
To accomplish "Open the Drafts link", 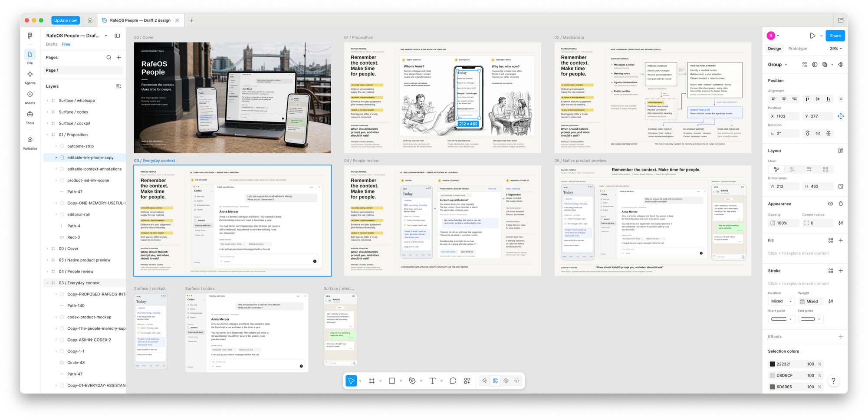I will click(x=52, y=44).
